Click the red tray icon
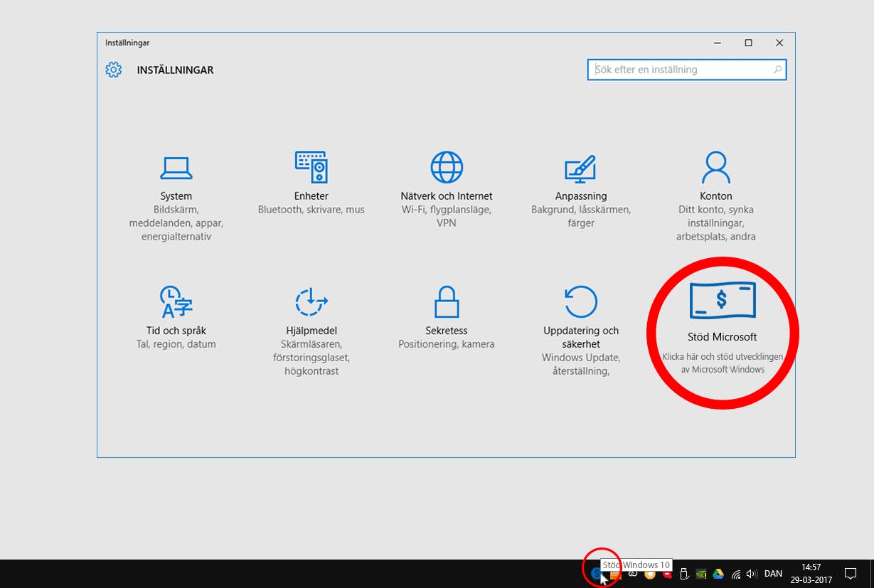Image resolution: width=874 pixels, height=588 pixels. click(x=668, y=574)
